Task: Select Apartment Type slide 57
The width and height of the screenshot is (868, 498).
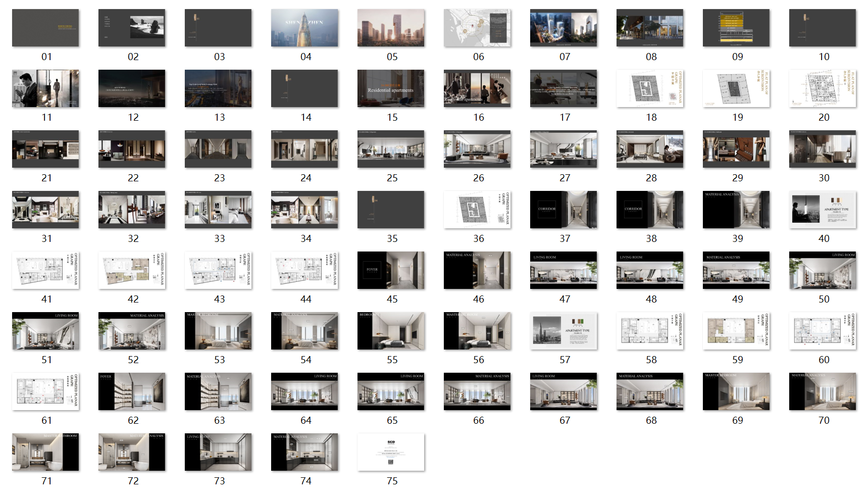Action: [x=564, y=331]
